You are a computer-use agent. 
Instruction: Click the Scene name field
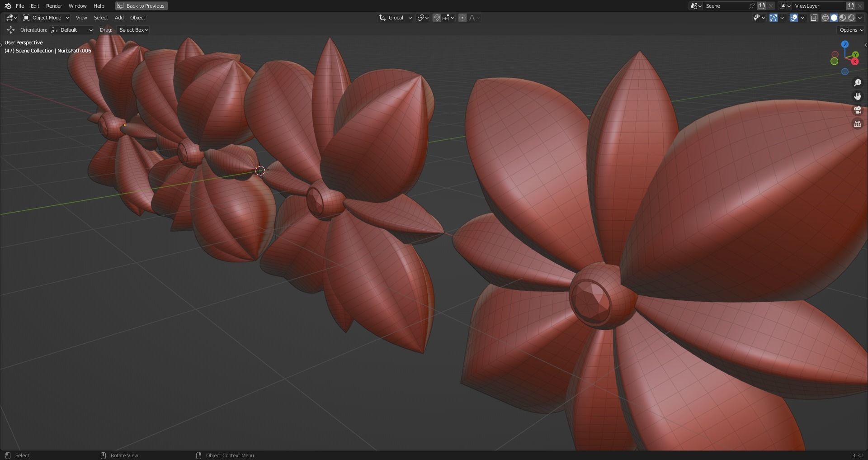pyautogui.click(x=726, y=6)
